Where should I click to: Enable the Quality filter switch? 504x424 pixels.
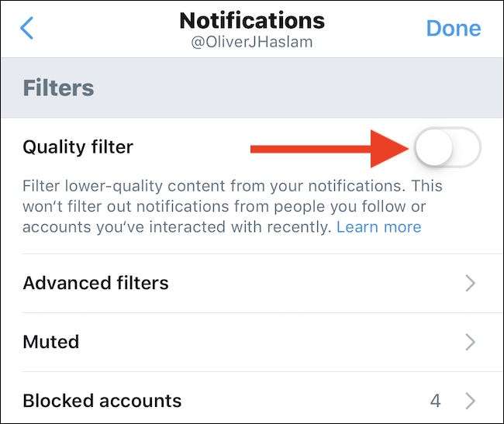click(447, 147)
